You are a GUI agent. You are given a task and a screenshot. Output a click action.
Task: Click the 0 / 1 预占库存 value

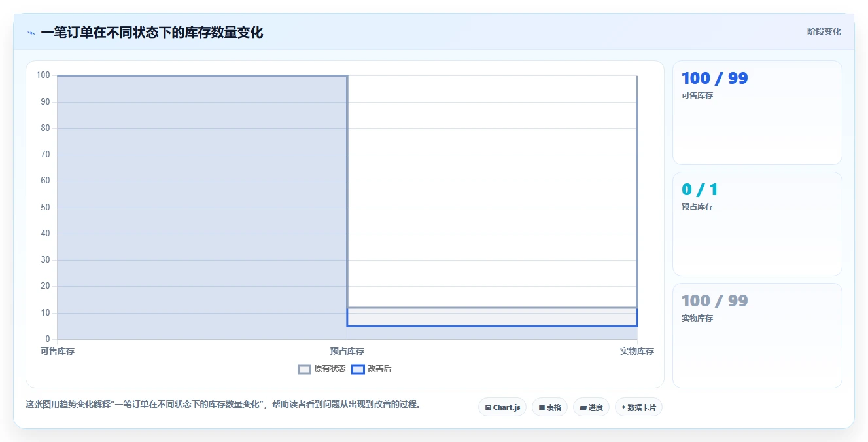point(699,189)
